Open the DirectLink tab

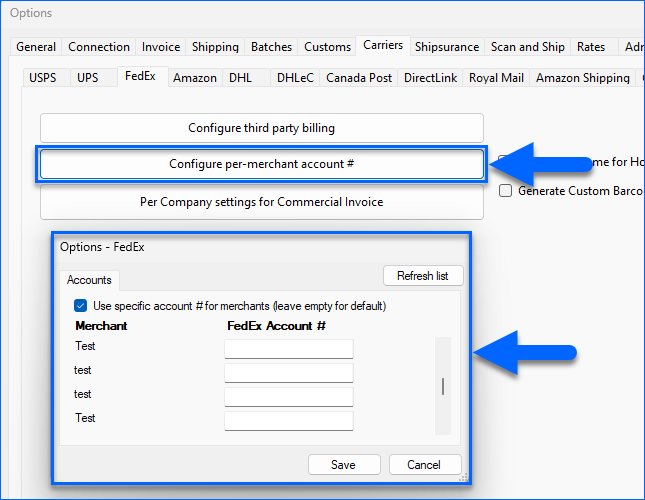(430, 78)
